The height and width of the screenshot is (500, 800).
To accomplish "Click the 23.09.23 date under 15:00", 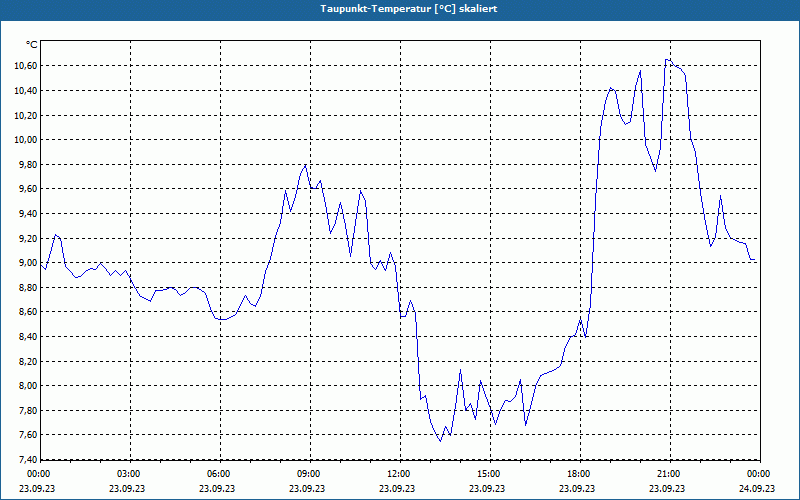I will [487, 488].
